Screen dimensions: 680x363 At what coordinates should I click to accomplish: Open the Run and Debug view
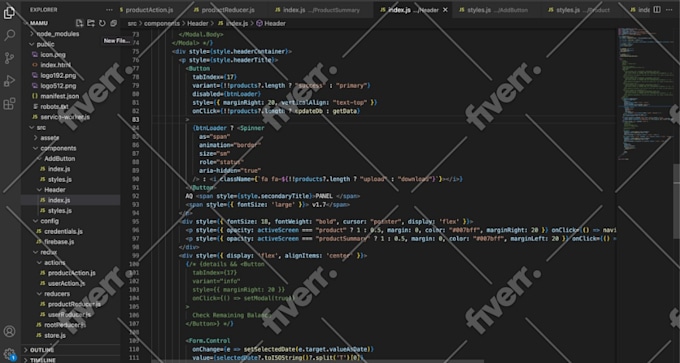click(x=9, y=81)
